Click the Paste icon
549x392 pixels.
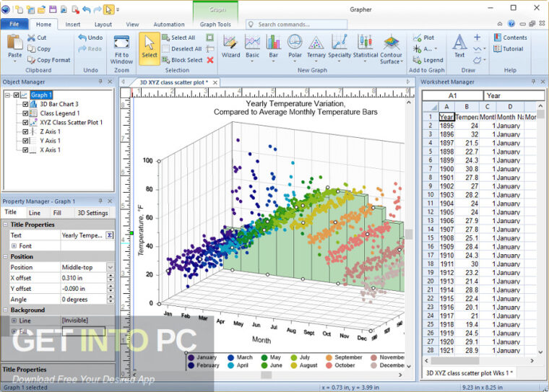(x=14, y=42)
